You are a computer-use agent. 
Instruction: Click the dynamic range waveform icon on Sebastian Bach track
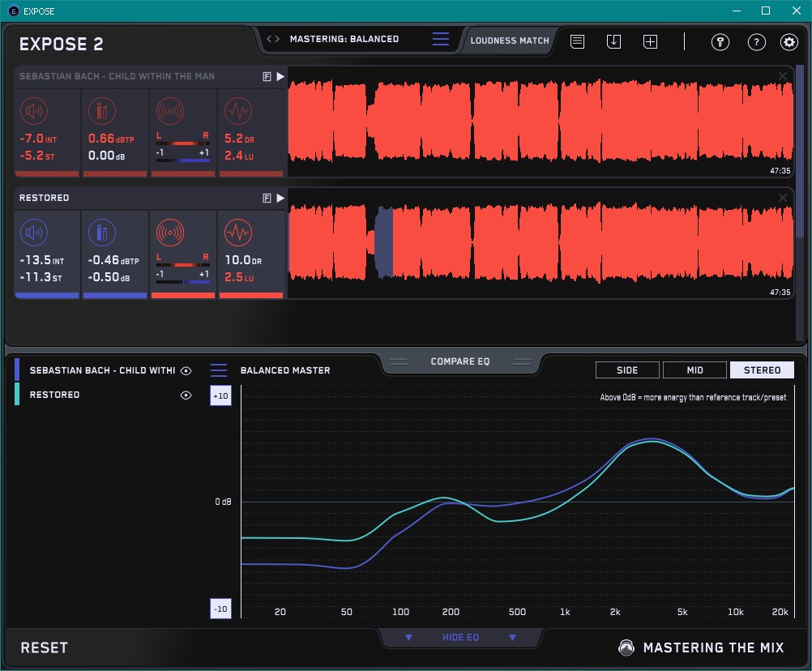237,111
